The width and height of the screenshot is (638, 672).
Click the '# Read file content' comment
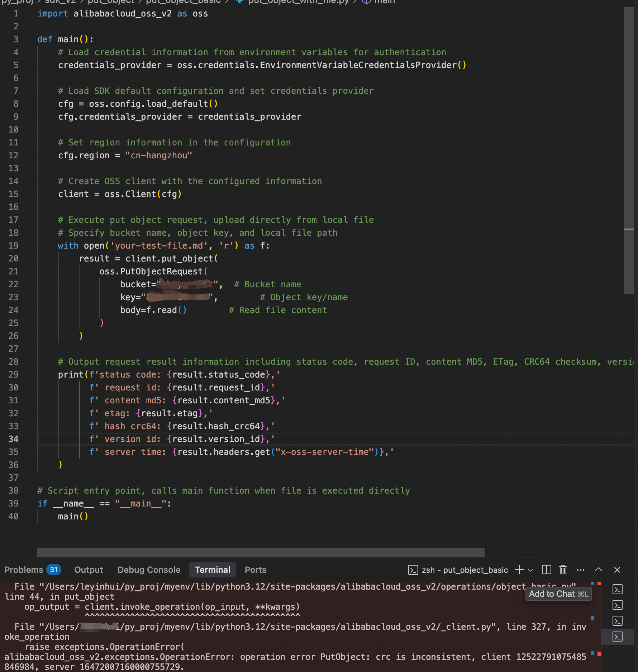tap(278, 310)
